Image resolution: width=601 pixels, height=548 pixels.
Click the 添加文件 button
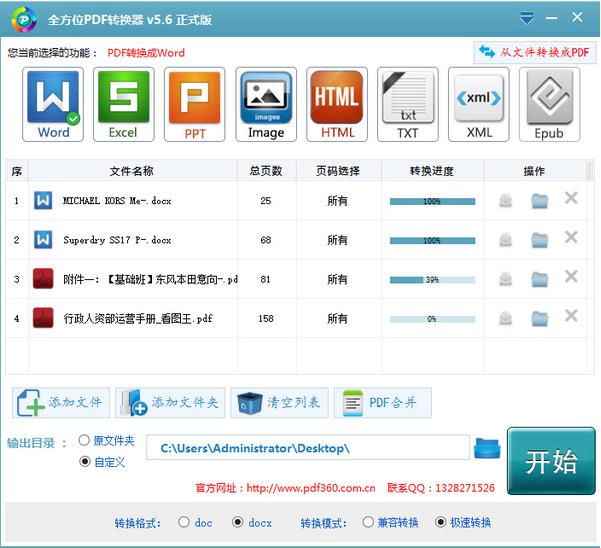pos(61,403)
